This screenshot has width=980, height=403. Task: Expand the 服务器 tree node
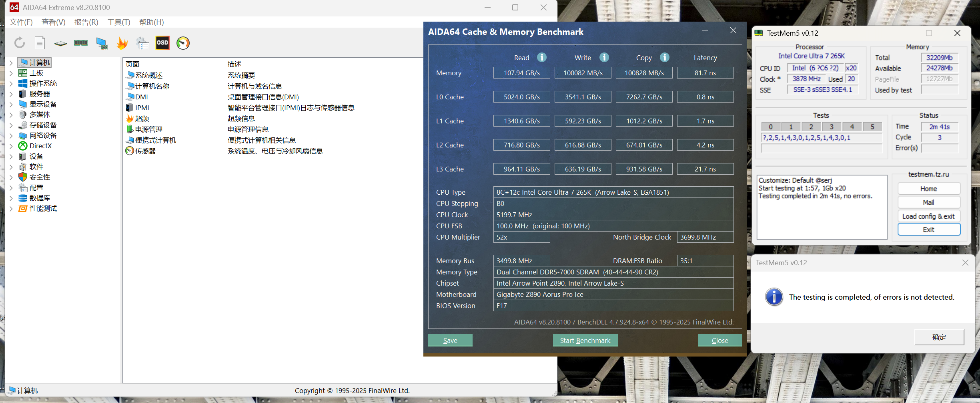(x=11, y=94)
